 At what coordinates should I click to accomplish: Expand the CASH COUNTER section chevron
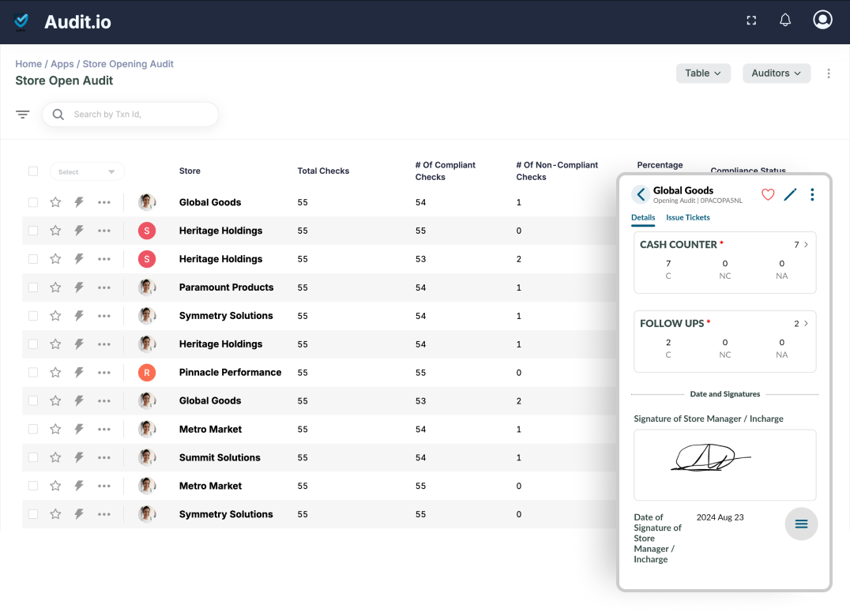point(806,245)
